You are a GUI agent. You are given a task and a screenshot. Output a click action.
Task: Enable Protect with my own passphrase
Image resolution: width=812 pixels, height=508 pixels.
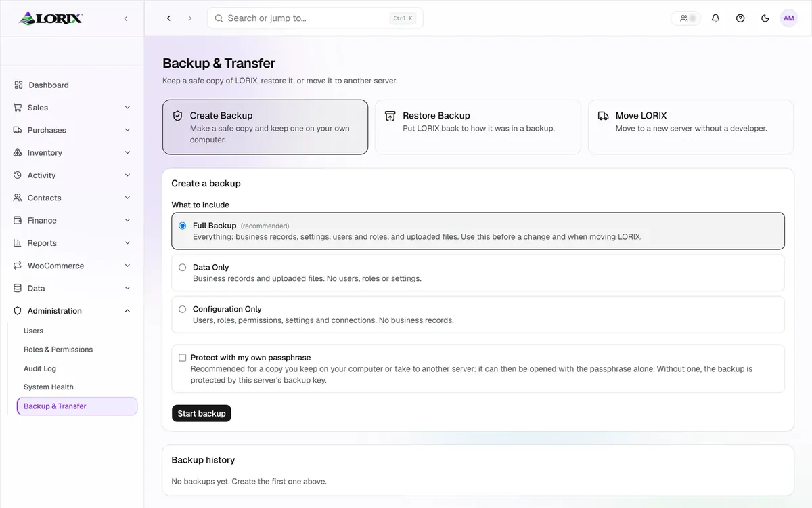(182, 358)
